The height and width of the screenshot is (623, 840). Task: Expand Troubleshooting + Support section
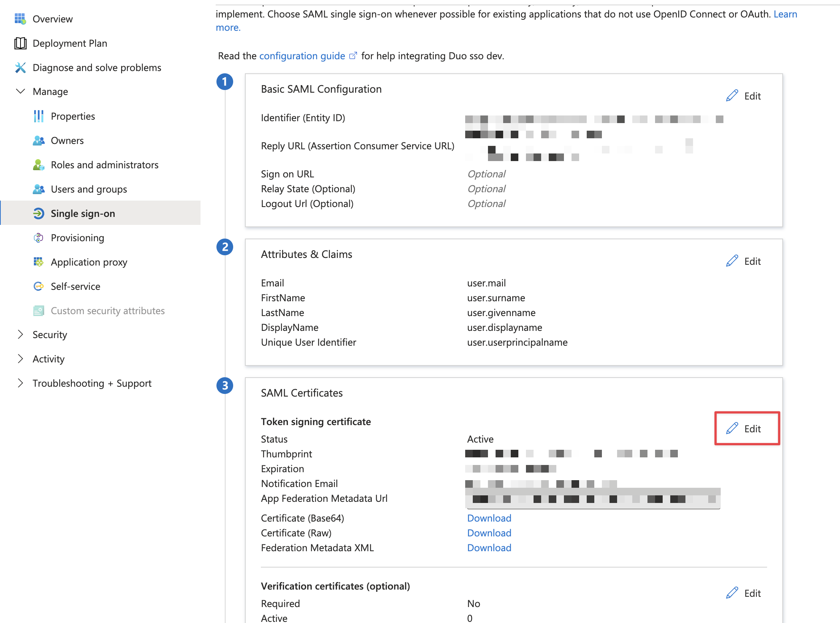(x=21, y=383)
